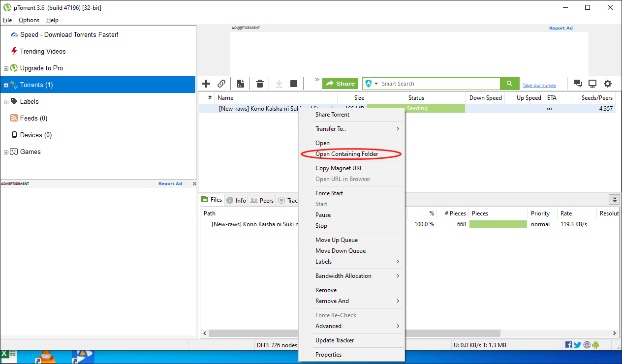
Task: Open the Labels submenu in context menu
Action: [x=352, y=262]
